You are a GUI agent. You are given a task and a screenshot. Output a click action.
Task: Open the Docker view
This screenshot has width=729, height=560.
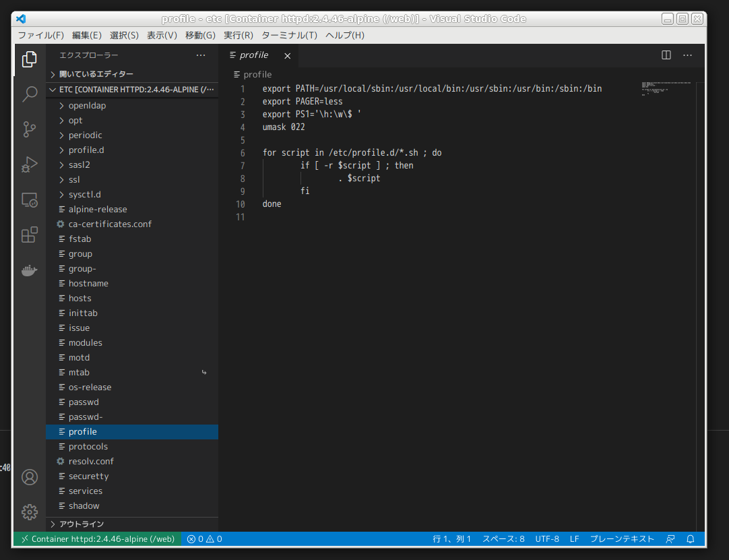coord(29,270)
